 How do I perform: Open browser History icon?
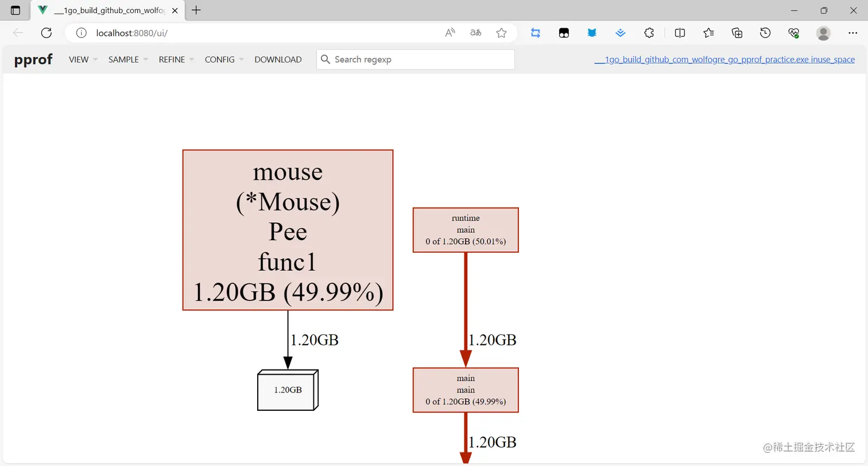pos(765,33)
